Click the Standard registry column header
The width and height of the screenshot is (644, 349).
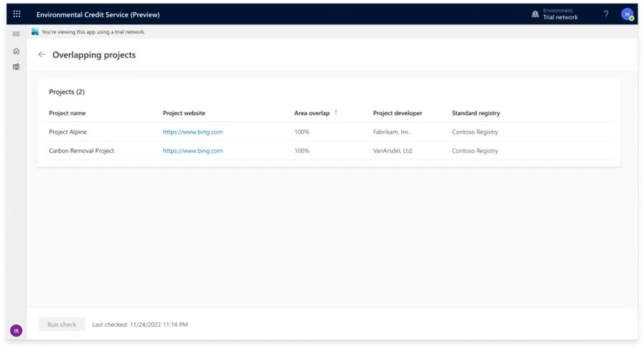point(475,113)
